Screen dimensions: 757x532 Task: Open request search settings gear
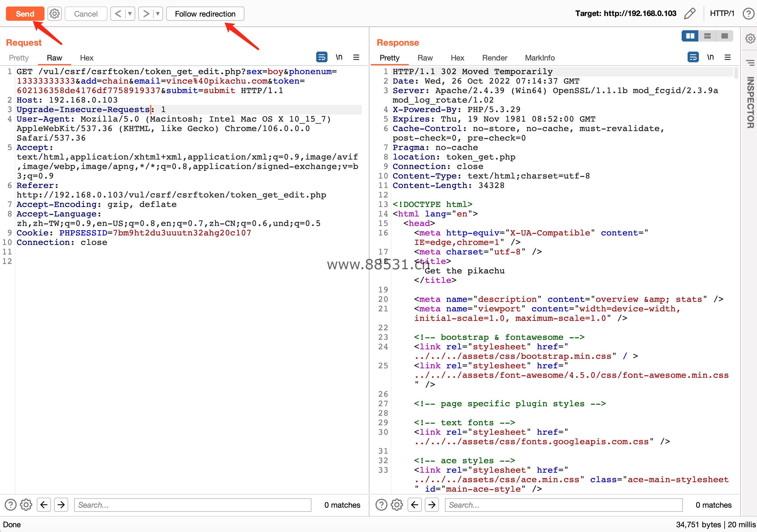point(26,505)
